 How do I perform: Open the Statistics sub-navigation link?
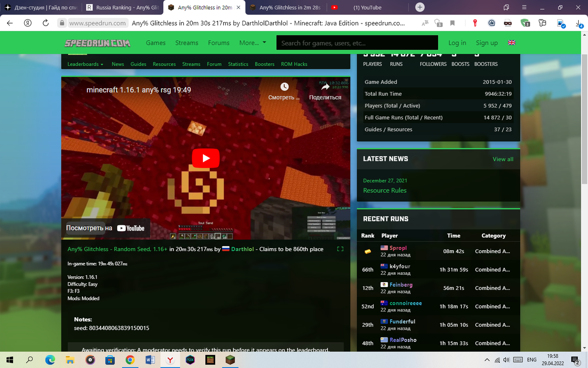[238, 64]
